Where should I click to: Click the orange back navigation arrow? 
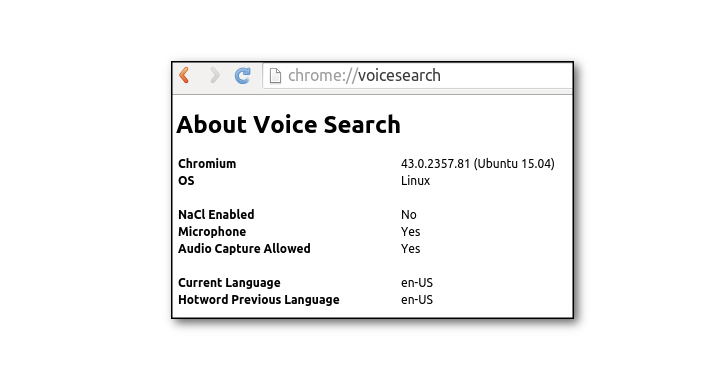pos(184,75)
